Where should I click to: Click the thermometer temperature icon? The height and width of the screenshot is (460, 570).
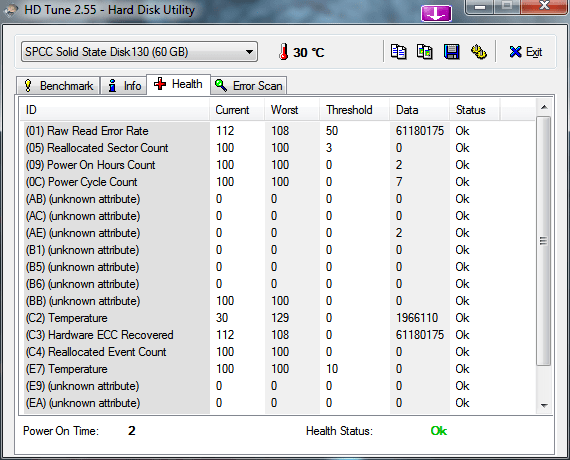pos(284,52)
